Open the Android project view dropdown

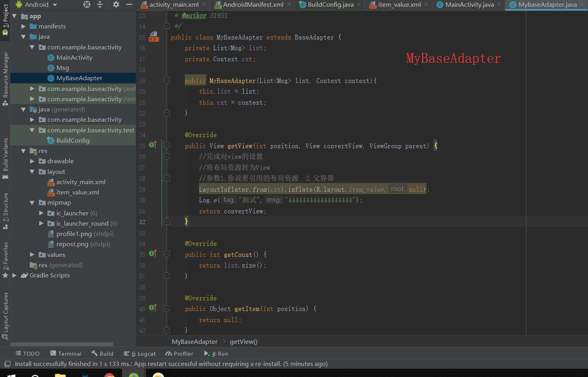point(36,5)
